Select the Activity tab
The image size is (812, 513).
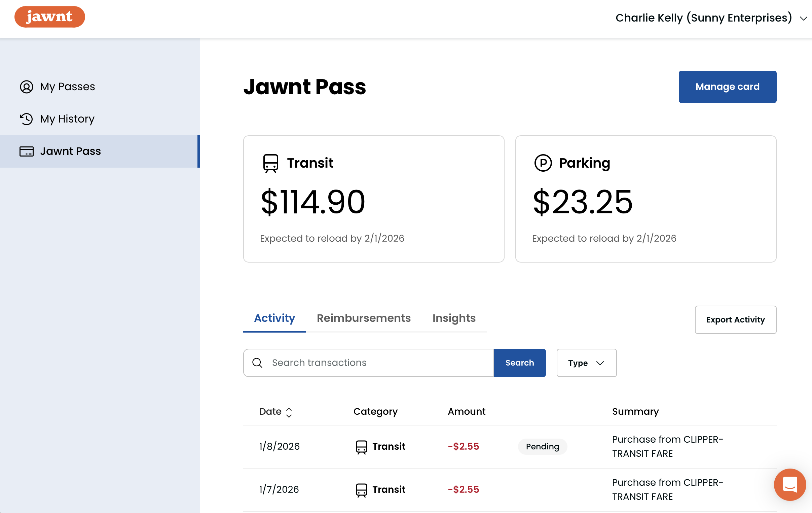[274, 318]
